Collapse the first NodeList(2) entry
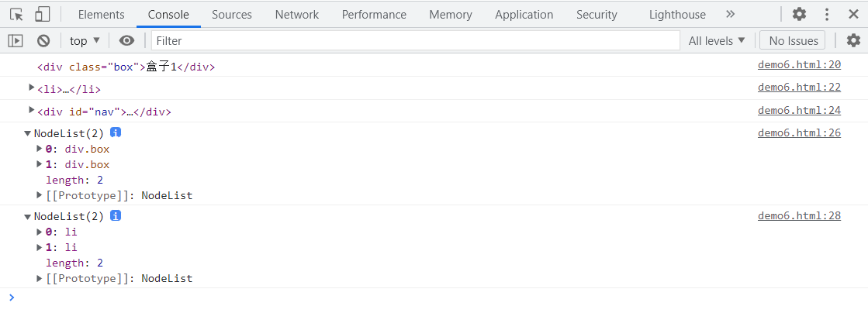This screenshot has width=868, height=313. pos(28,133)
